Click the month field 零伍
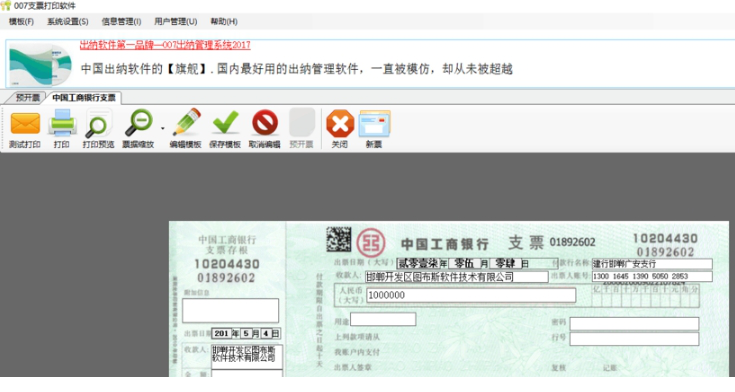 [464, 264]
